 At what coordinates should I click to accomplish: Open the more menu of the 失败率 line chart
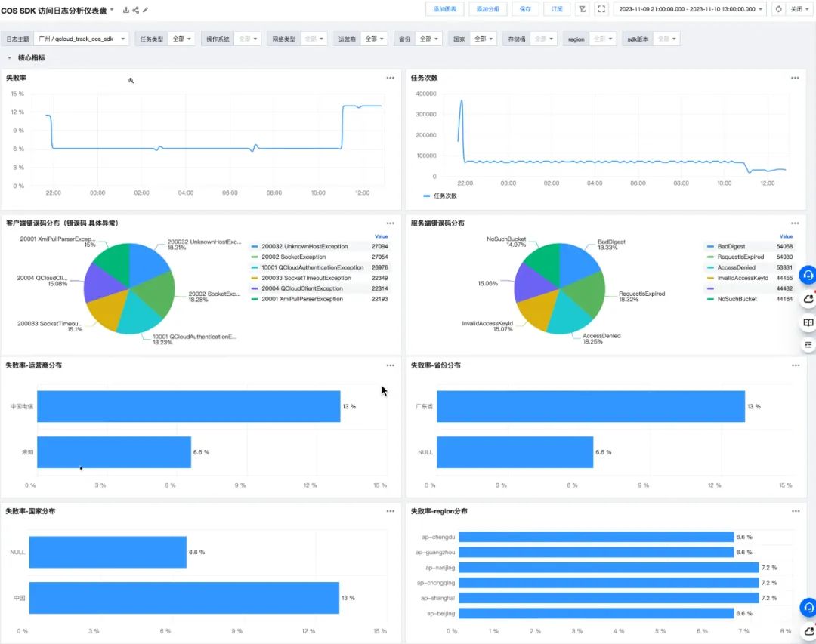coord(391,78)
